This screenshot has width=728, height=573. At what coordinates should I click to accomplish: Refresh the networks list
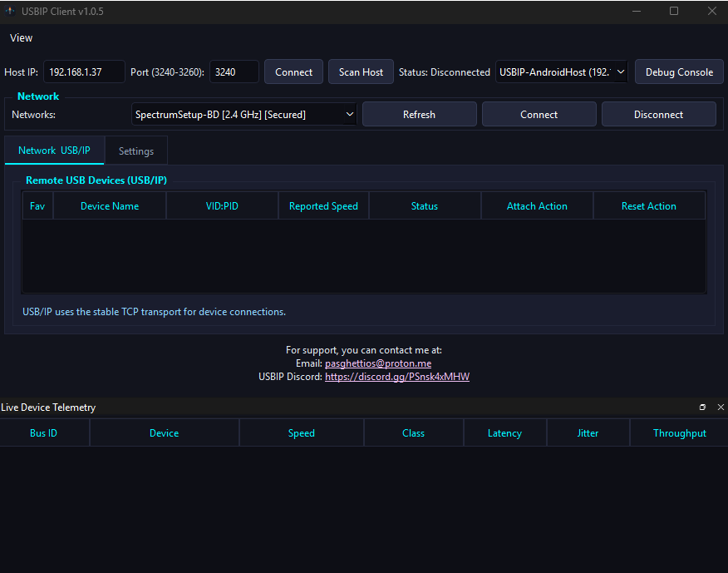coord(419,114)
